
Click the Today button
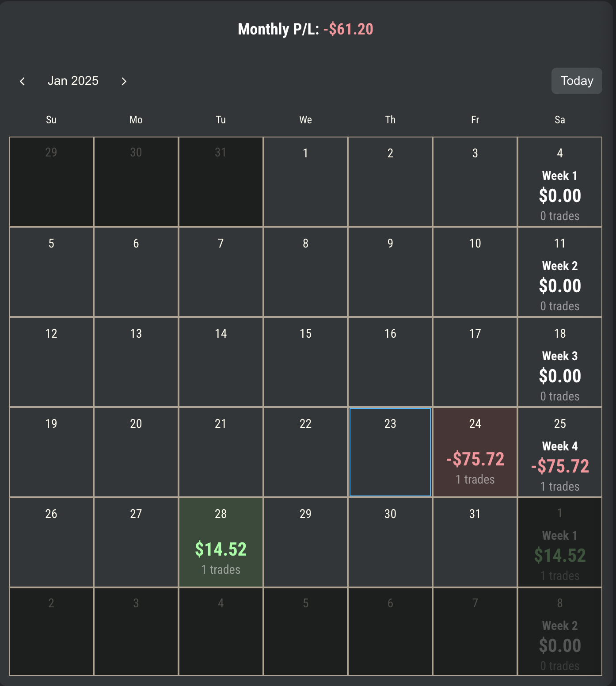pyautogui.click(x=576, y=81)
